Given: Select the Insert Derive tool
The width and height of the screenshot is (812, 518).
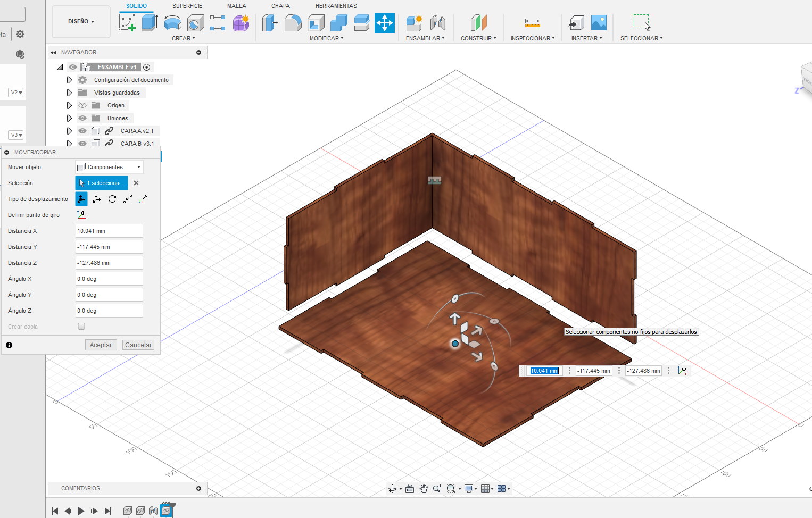Looking at the screenshot, I should (x=576, y=23).
